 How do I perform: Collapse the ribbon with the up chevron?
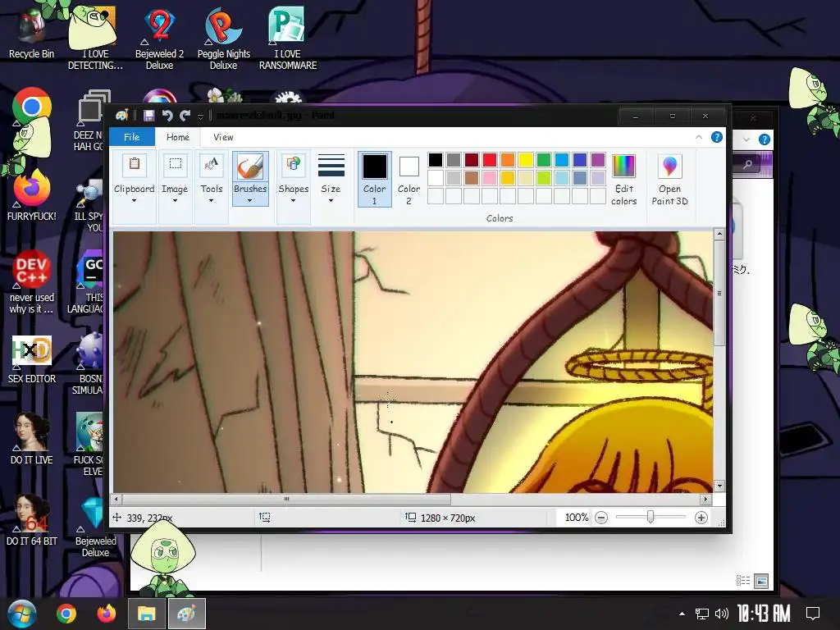(699, 137)
